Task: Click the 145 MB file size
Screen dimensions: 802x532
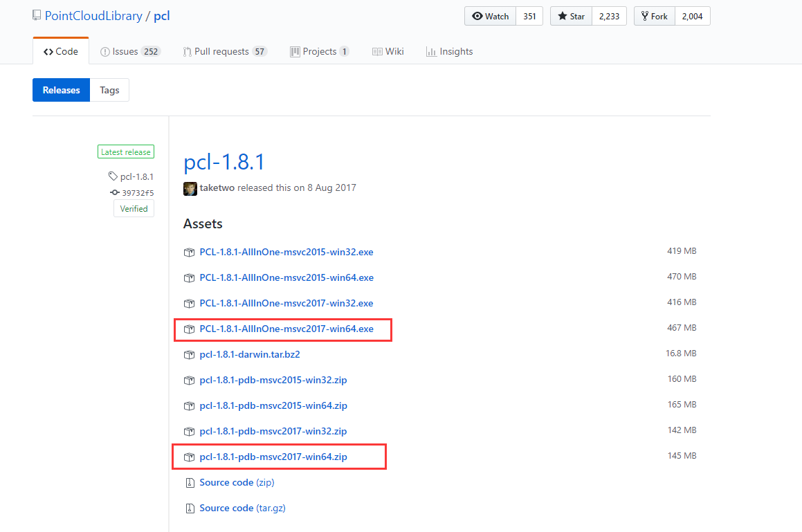Action: click(682, 455)
